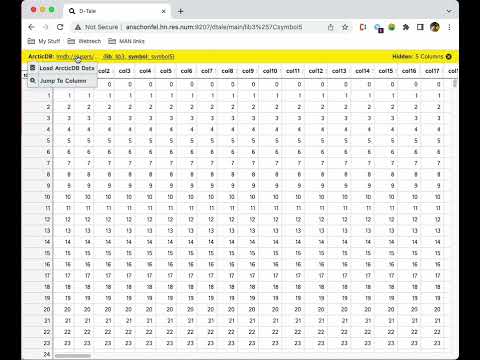Screen dimensions: 480x360
Task: Open the Chrome three-dot menu
Action: [x=449, y=27]
